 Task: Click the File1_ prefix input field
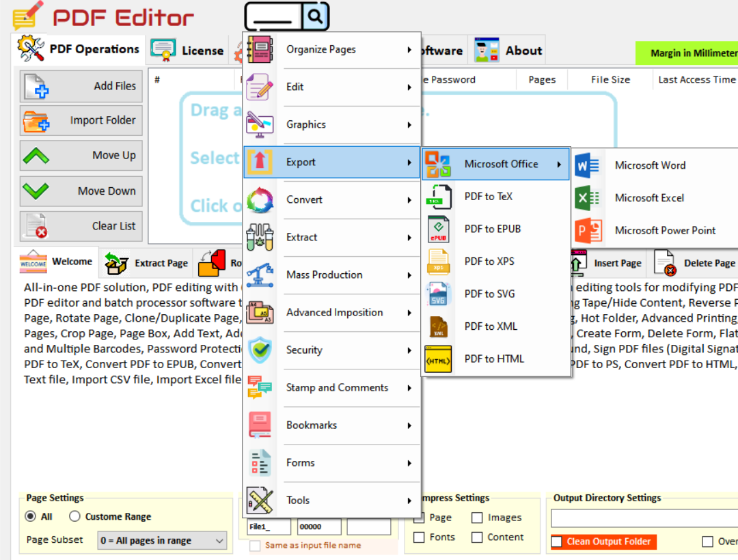(269, 527)
